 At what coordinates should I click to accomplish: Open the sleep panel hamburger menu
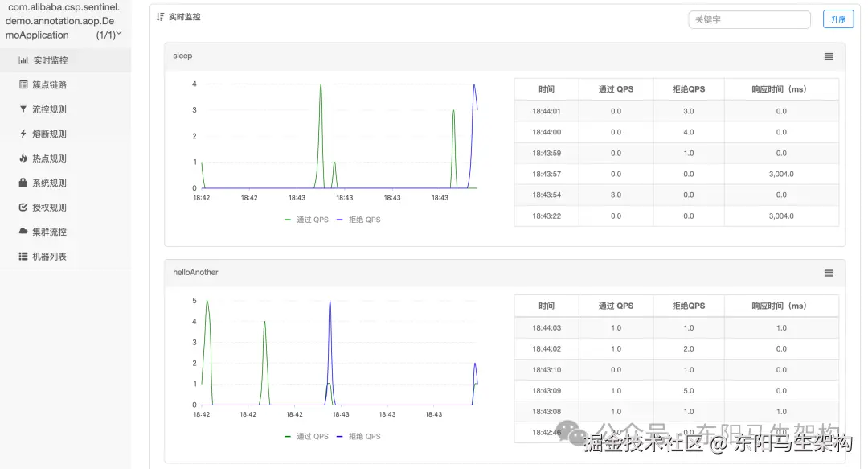829,56
